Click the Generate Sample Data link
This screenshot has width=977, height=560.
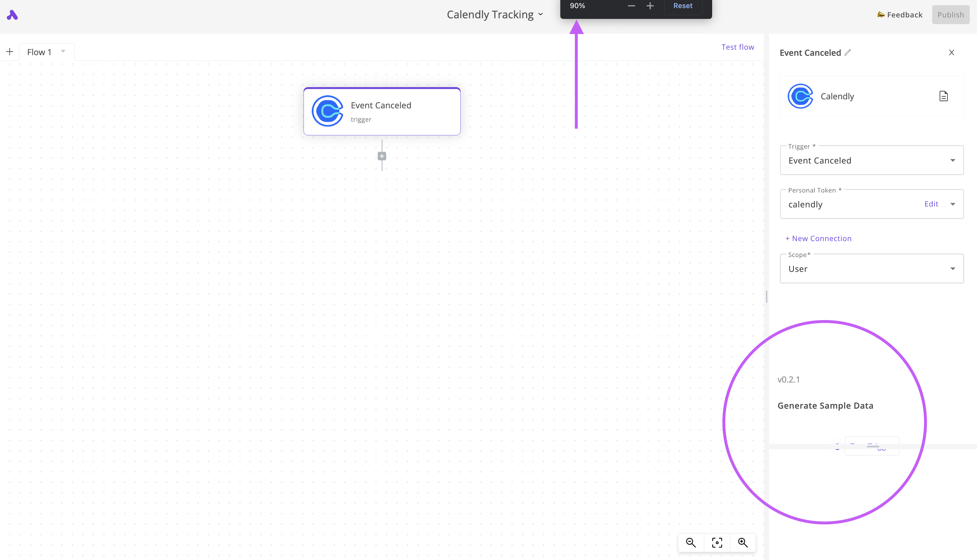825,405
